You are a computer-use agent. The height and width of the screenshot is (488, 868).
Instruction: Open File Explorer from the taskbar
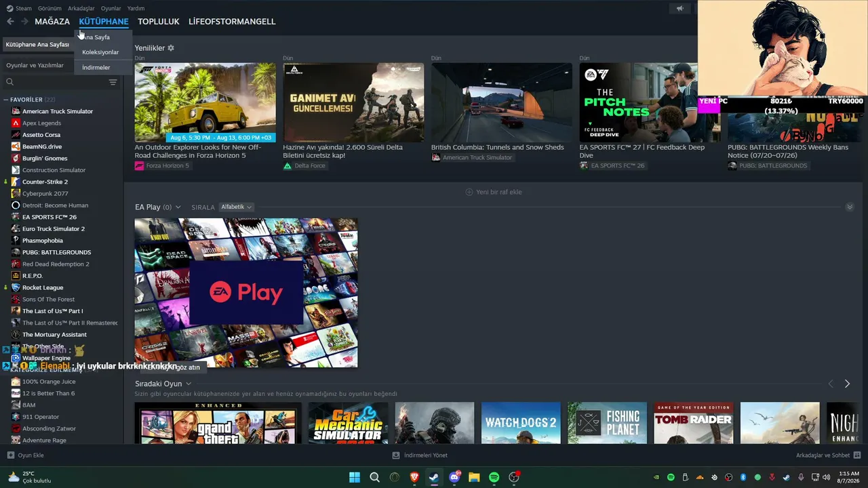click(x=474, y=477)
